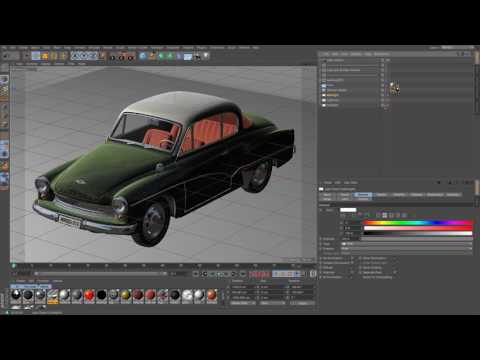Click the Intensity slider bar
The width and height of the screenshot is (480, 360).
pos(417,239)
